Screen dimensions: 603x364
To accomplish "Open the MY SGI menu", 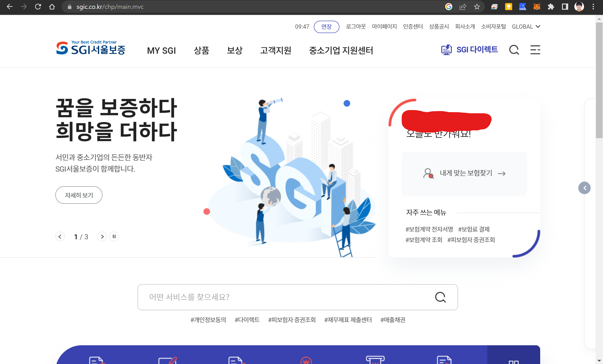I will [x=162, y=51].
